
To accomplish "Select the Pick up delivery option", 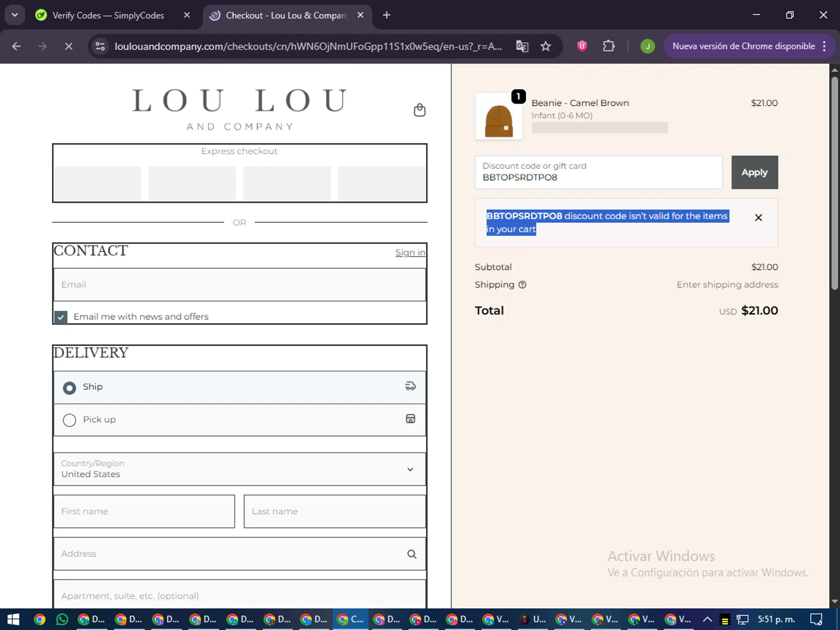I will 69,420.
